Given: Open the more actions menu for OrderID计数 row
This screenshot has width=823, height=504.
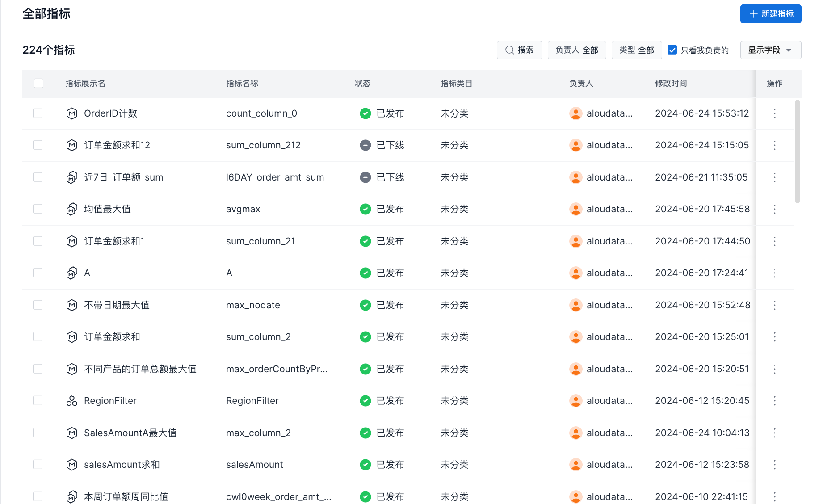Looking at the screenshot, I should tap(774, 113).
